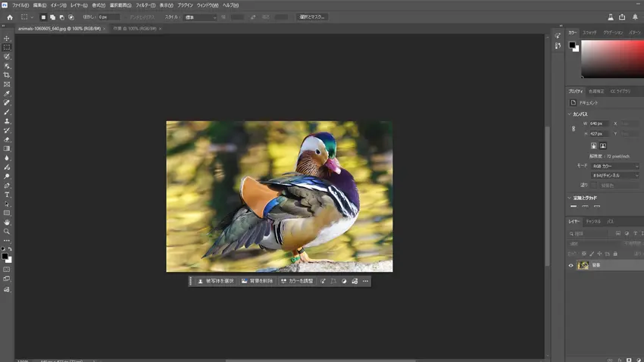Click the 背景を削除 button
The image size is (644, 362).
click(x=257, y=281)
